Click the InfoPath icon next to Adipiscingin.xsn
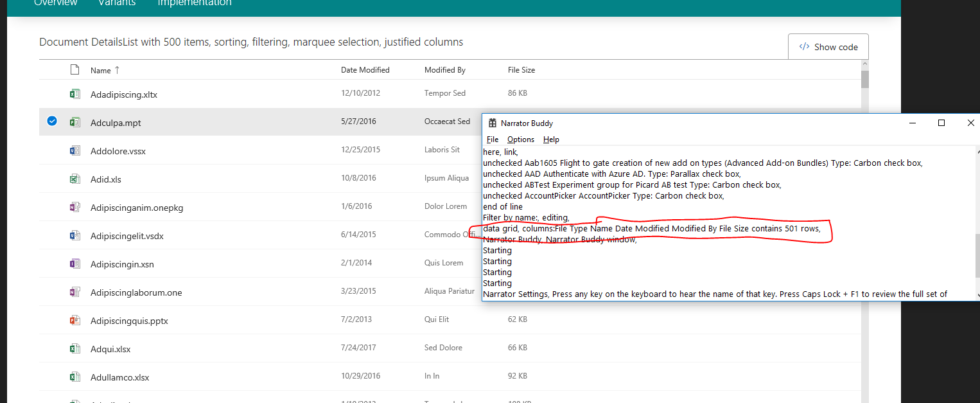 click(x=75, y=263)
